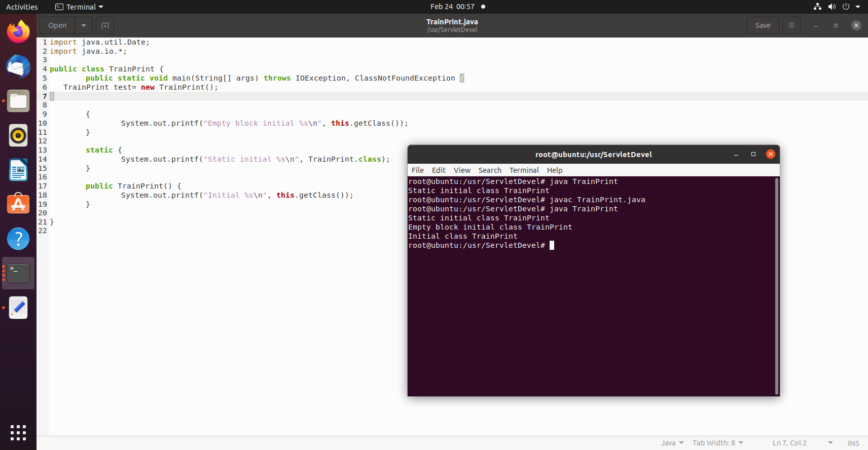The height and width of the screenshot is (450, 868).
Task: Toggle INS overwrite mode indicator
Action: point(853,443)
